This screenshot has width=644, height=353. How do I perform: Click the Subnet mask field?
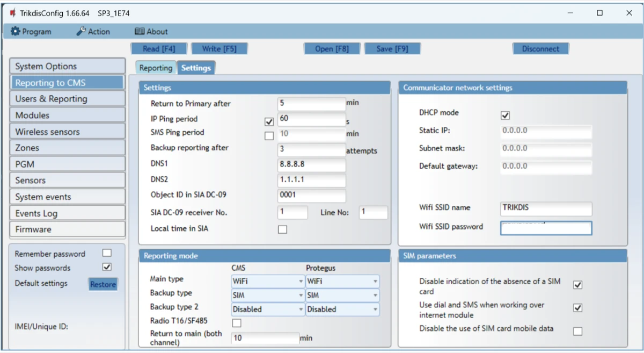[546, 149]
